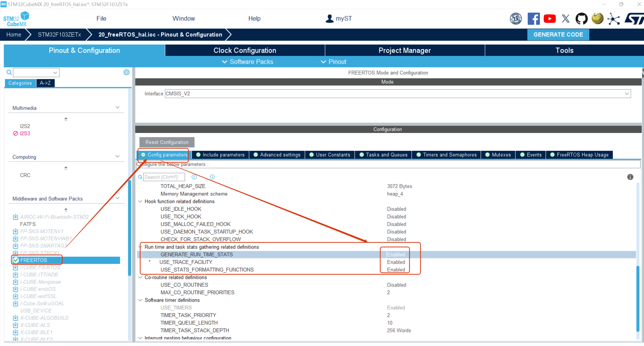Toggle USE_IDLE_HOOK Disabled value
The image size is (644, 346).
coord(396,209)
